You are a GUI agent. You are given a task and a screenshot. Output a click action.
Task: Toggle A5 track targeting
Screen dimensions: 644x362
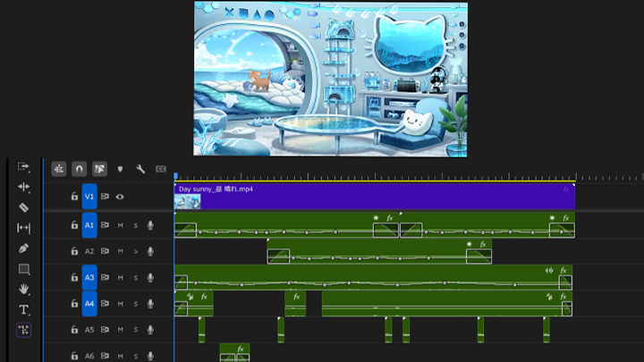89,330
